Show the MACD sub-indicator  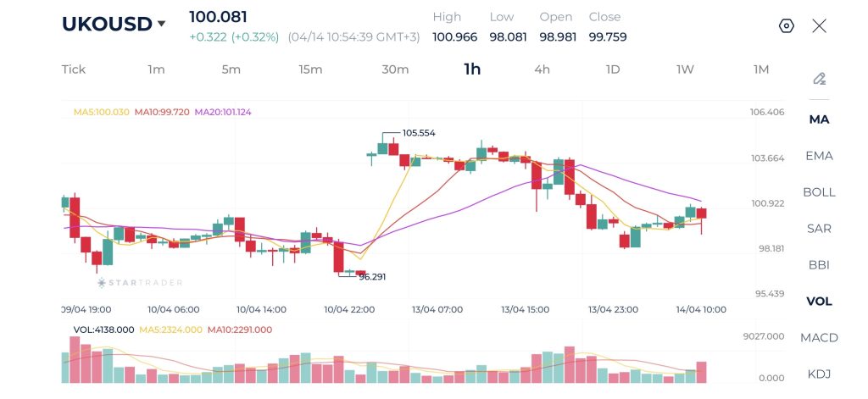[x=819, y=338]
